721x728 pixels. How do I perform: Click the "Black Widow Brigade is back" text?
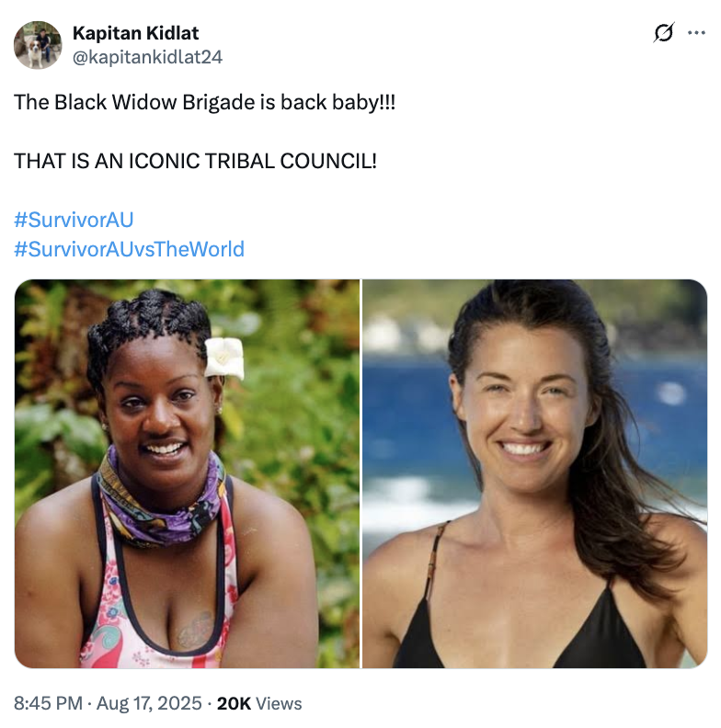pyautogui.click(x=204, y=102)
